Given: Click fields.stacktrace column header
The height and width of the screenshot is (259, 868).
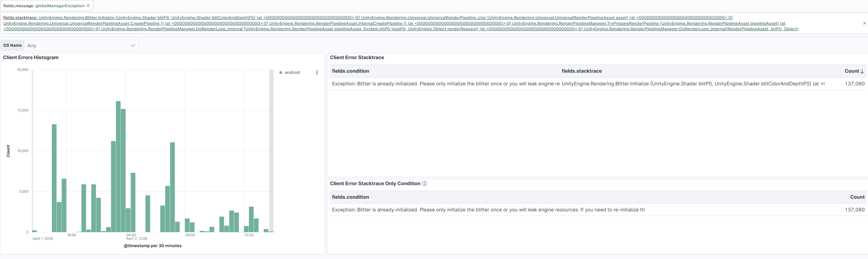Looking at the screenshot, I should (x=582, y=71).
